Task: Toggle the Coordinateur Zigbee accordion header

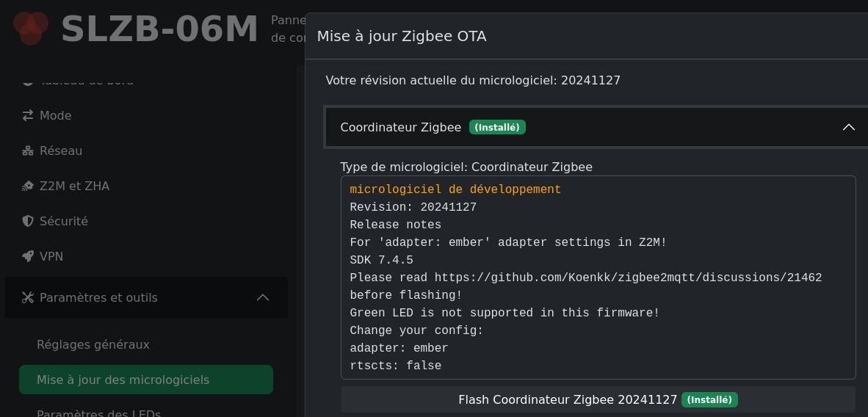Action: coord(596,127)
